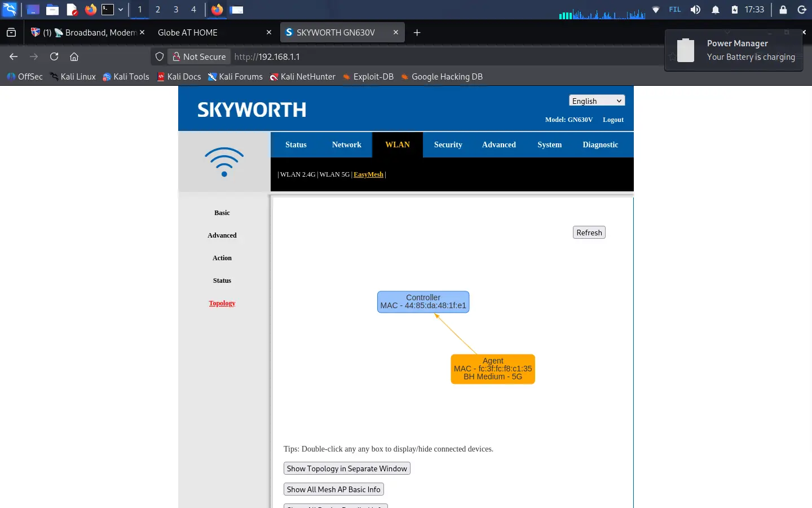Open the Security main menu
Screen dimensions: 812x508
(448, 144)
